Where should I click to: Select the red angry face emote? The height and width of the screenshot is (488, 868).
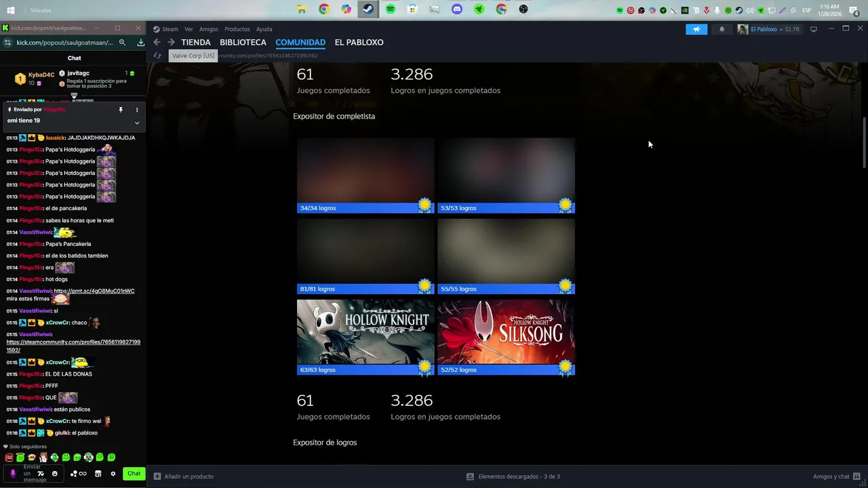click(9, 457)
